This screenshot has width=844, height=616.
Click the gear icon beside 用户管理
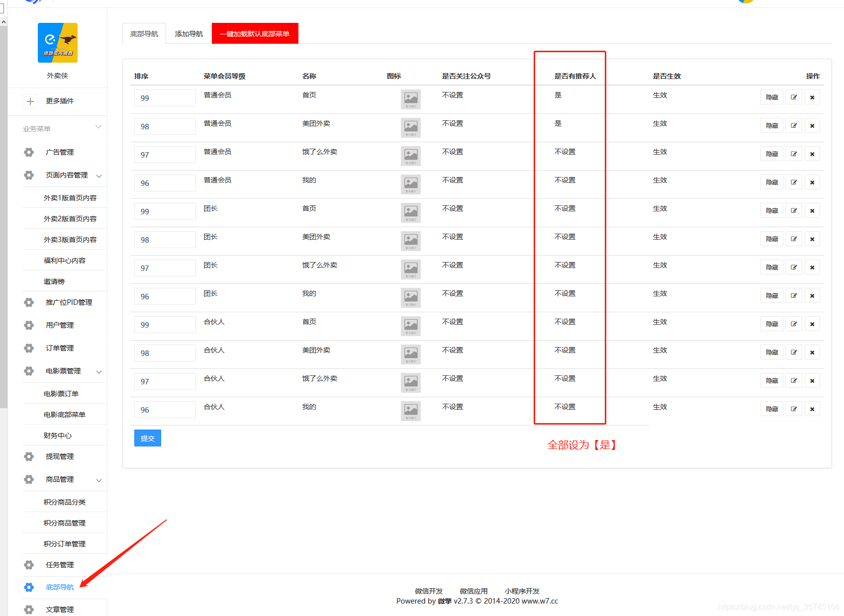point(29,325)
